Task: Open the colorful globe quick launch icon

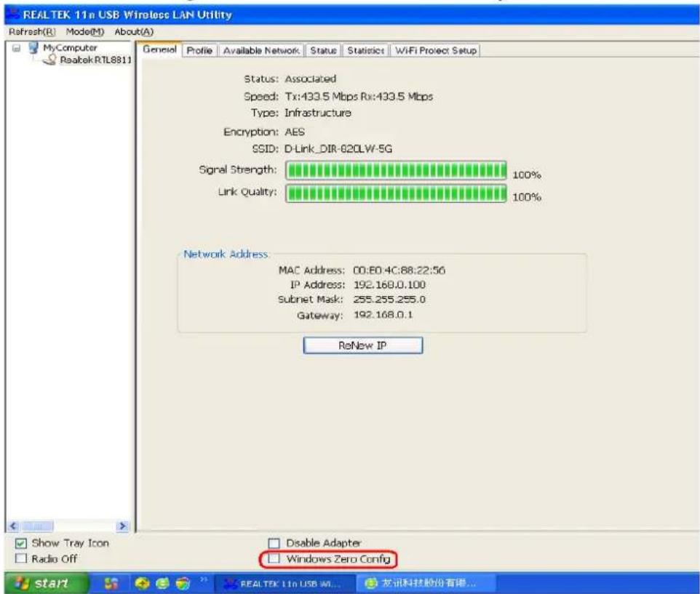Action: pyautogui.click(x=183, y=583)
